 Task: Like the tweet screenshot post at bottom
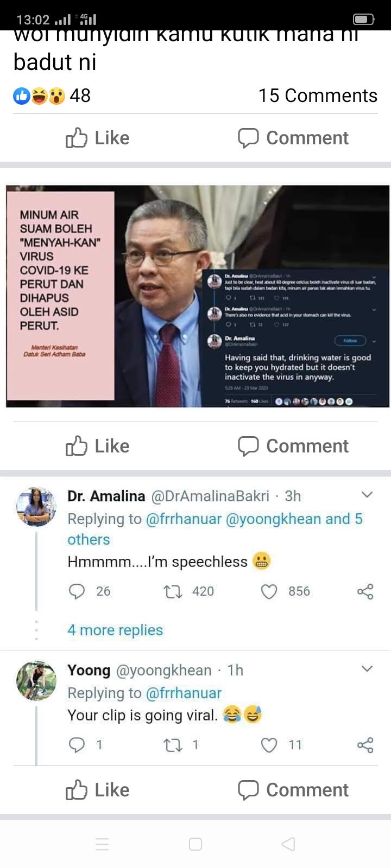coord(98,790)
